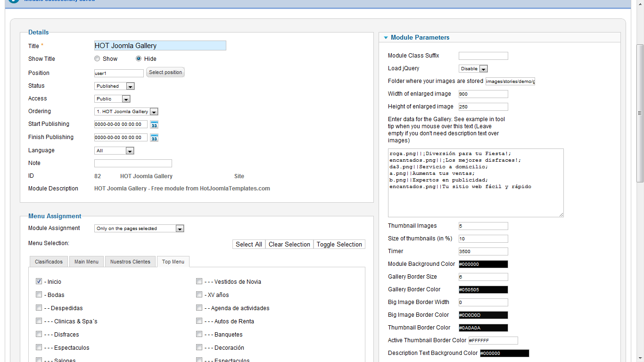Open the Status dropdown
This screenshot has width=644, height=362.
[x=115, y=86]
